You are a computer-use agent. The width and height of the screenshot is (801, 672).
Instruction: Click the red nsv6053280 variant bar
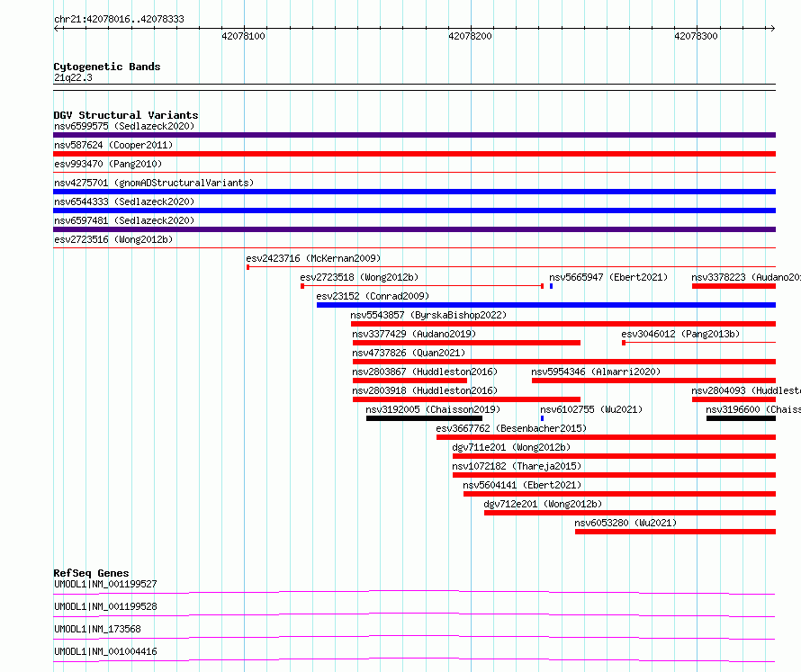(x=675, y=532)
